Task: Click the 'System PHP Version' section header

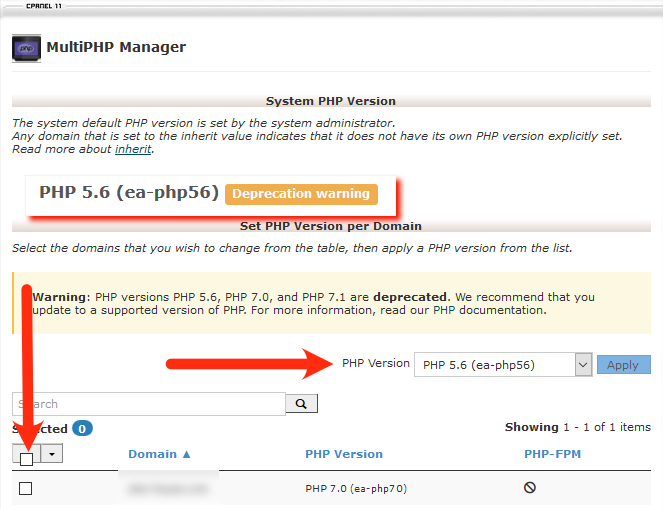Action: (331, 101)
